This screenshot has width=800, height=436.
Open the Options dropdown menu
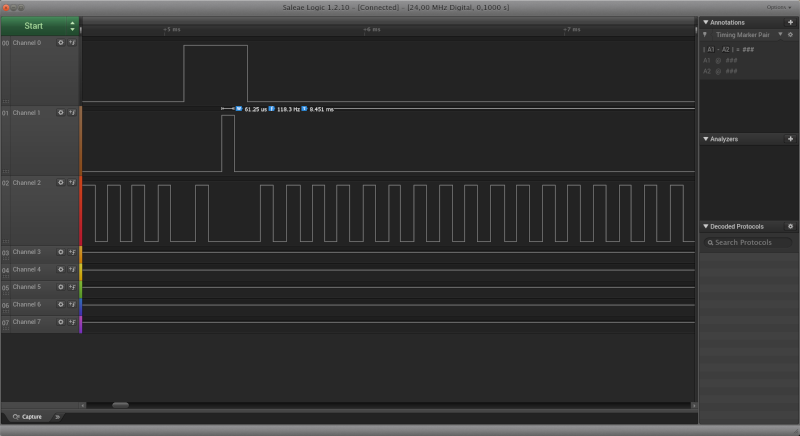[778, 7]
